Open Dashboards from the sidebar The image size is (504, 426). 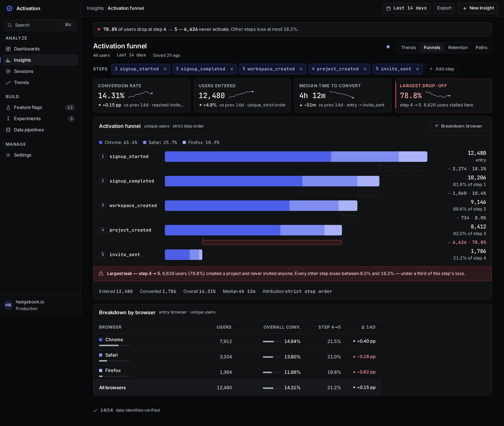point(40,49)
